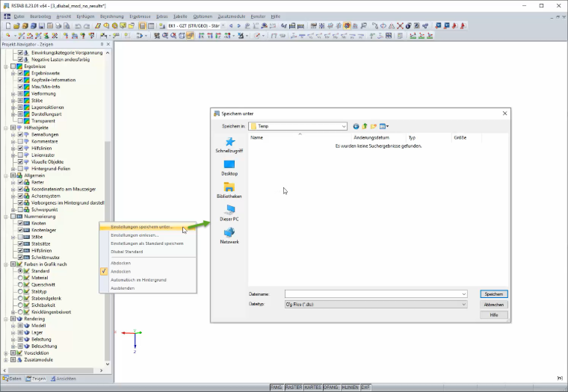Image resolution: width=568 pixels, height=392 pixels.
Task: Open Schnellzugriff in save dialog sidebar
Action: (x=229, y=145)
